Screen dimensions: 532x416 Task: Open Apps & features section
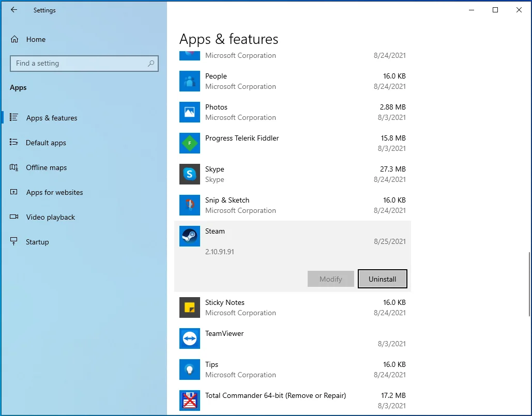point(52,118)
